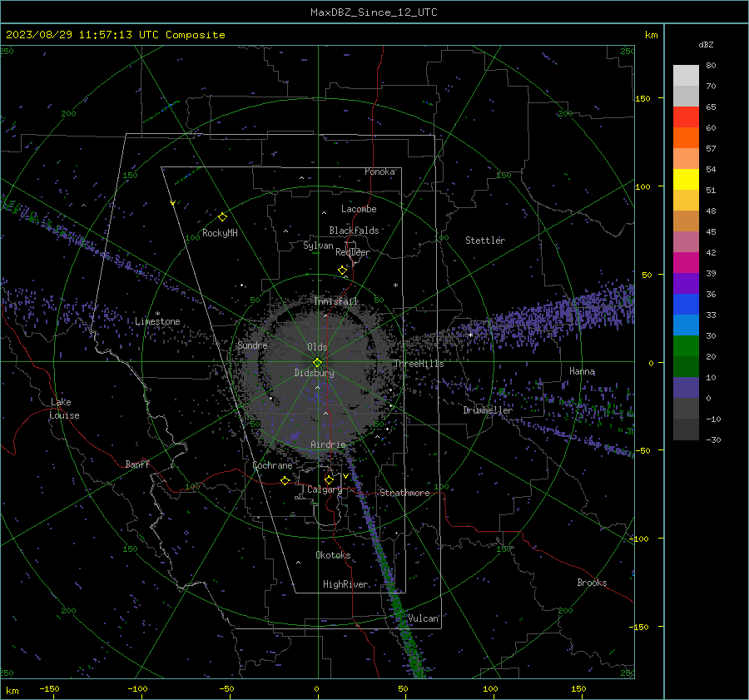Click the Sylvan label
This screenshot has width=749, height=700.
coord(318,246)
